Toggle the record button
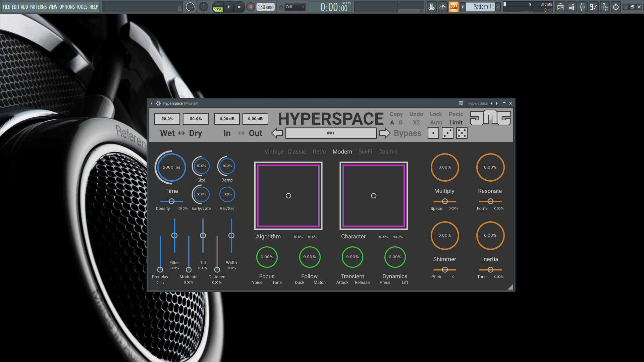This screenshot has width=644, height=362. point(251,7)
